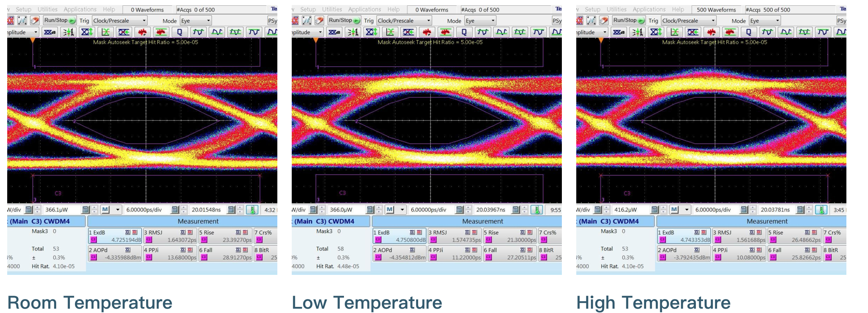Viewport: 868px width, 313px height.
Task: Open the Applications menu in Low Temperature panel
Action: pyautogui.click(x=364, y=9)
